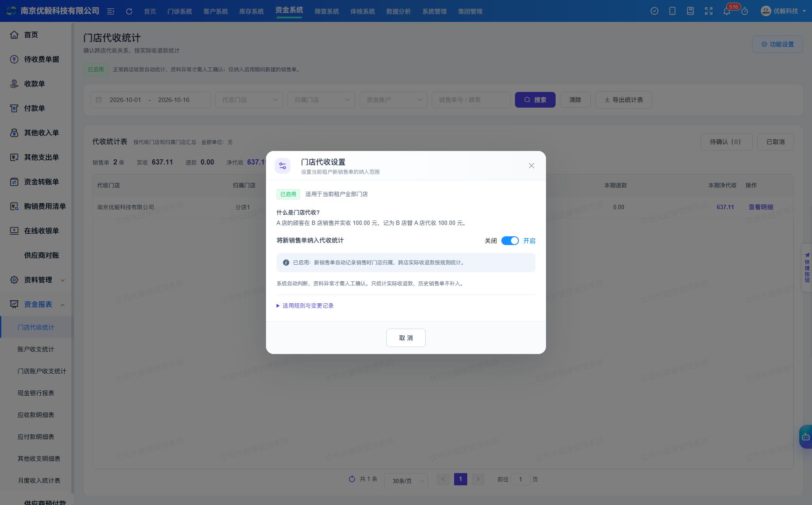Click the 首页 home icon in sidebar
Image resolution: width=812 pixels, height=505 pixels.
14,35
